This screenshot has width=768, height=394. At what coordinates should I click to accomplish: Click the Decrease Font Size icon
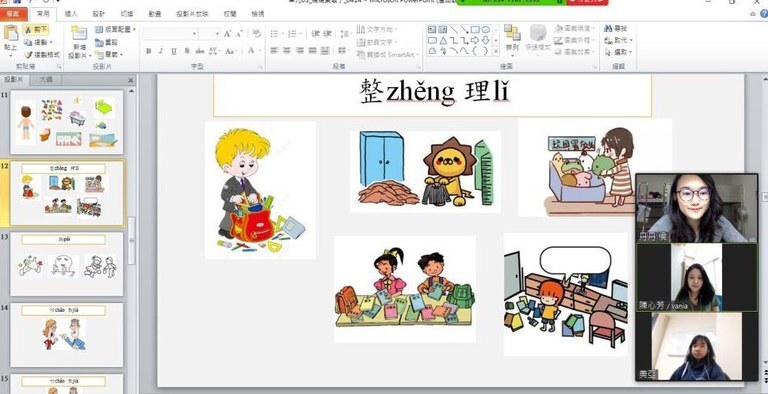[x=239, y=34]
